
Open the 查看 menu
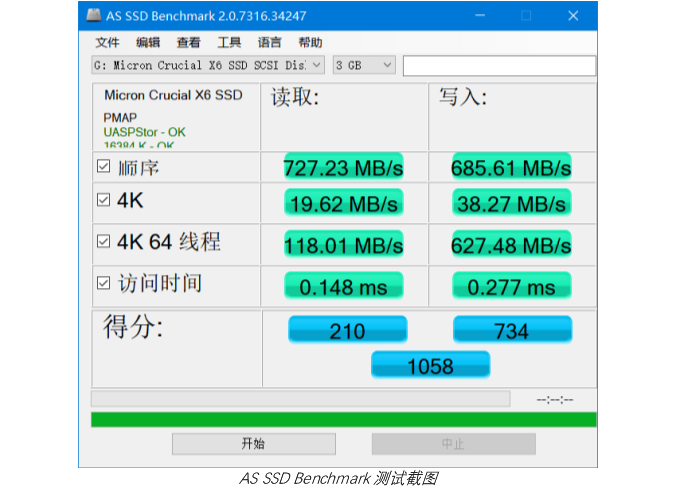[x=188, y=43]
